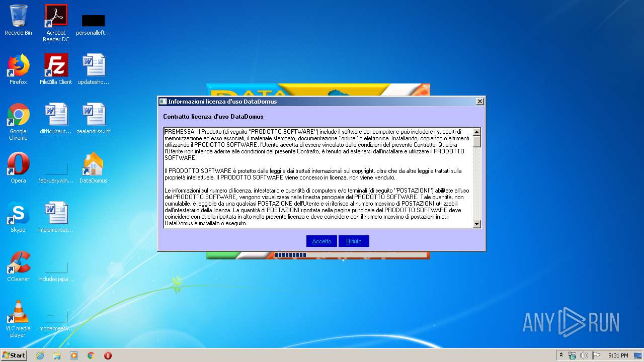Select the Skype desktop shortcut
This screenshot has width=644, height=362.
click(18, 217)
